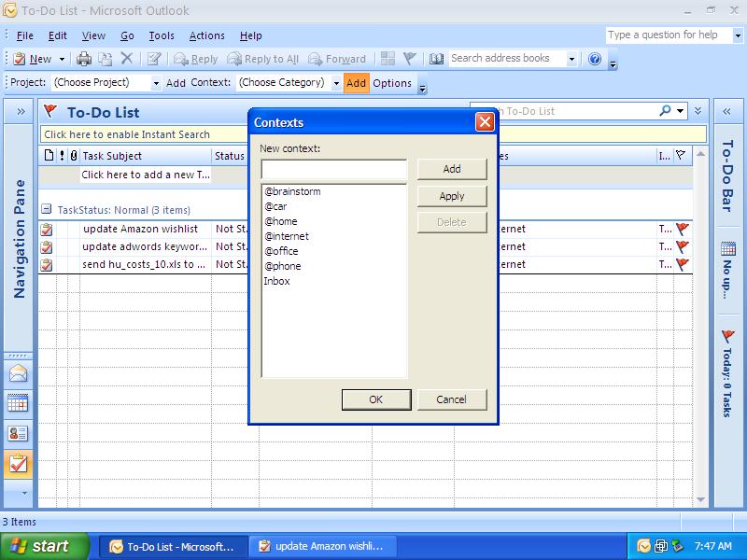Click Add in Contexts dialog
747x560 pixels.
tap(452, 169)
